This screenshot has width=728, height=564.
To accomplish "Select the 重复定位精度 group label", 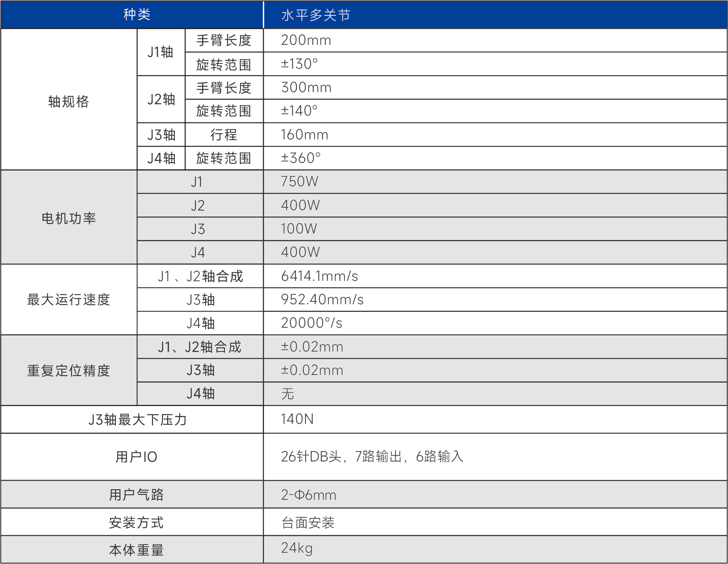I will coord(69,370).
